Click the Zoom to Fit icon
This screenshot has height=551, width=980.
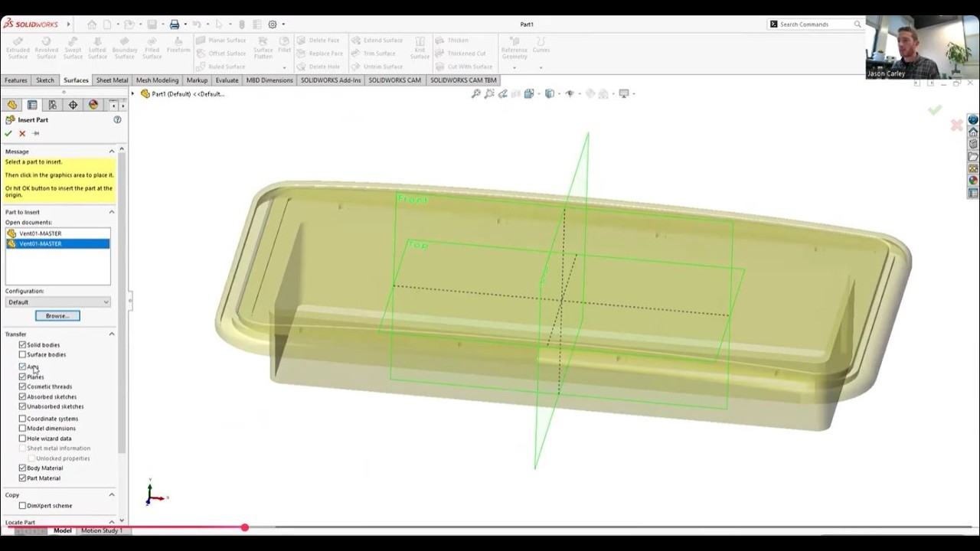tap(475, 93)
